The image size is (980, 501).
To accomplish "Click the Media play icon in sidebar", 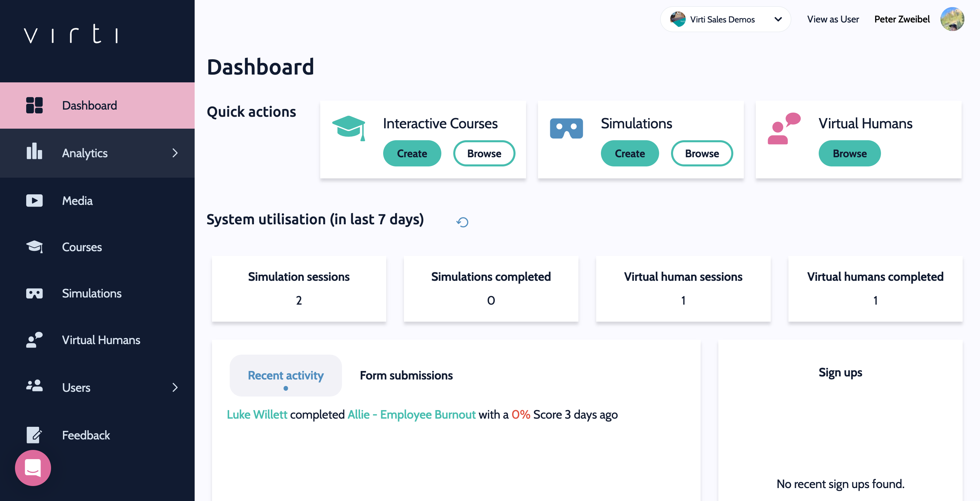I will tap(34, 200).
